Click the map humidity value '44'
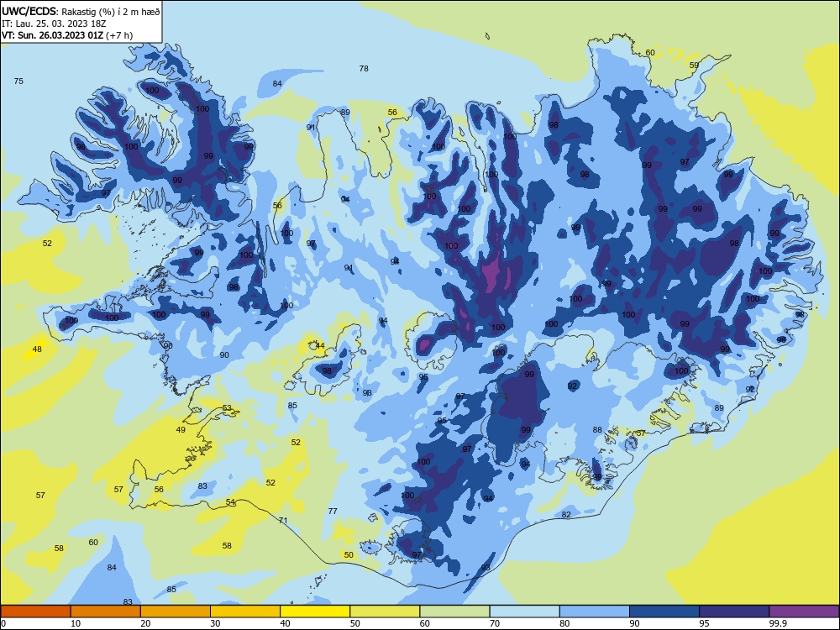 (x=320, y=345)
